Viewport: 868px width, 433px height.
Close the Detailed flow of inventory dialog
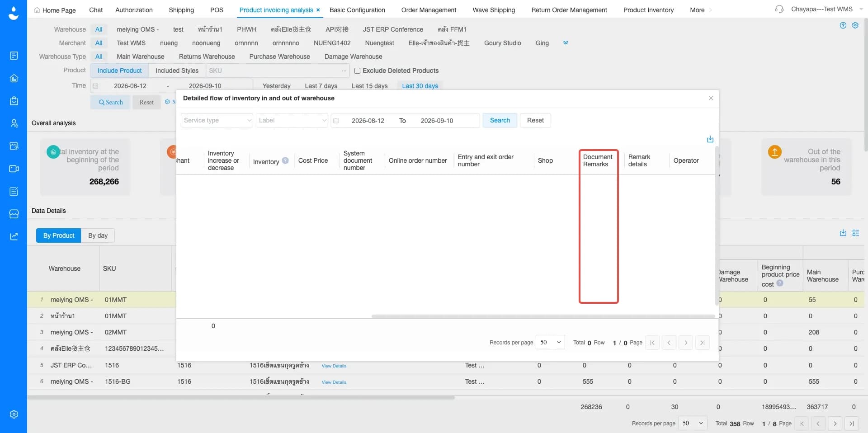click(x=711, y=98)
